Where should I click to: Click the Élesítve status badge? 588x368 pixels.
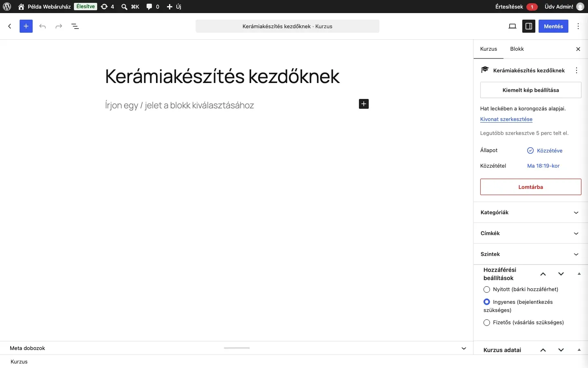86,7
